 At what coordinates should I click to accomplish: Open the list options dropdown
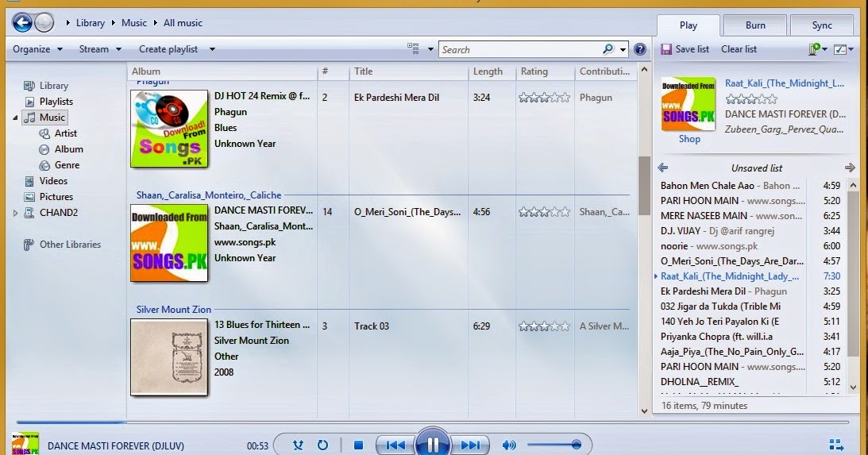[843, 49]
